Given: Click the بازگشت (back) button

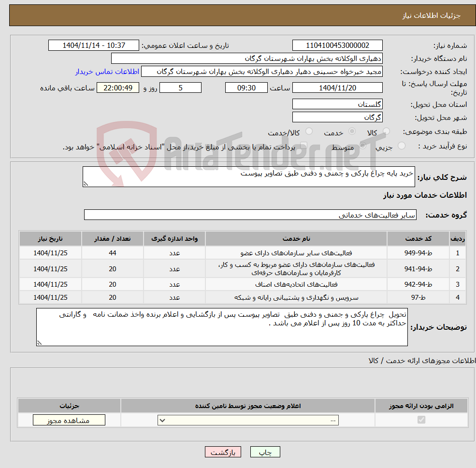Looking at the screenshot, I should 223,452.
